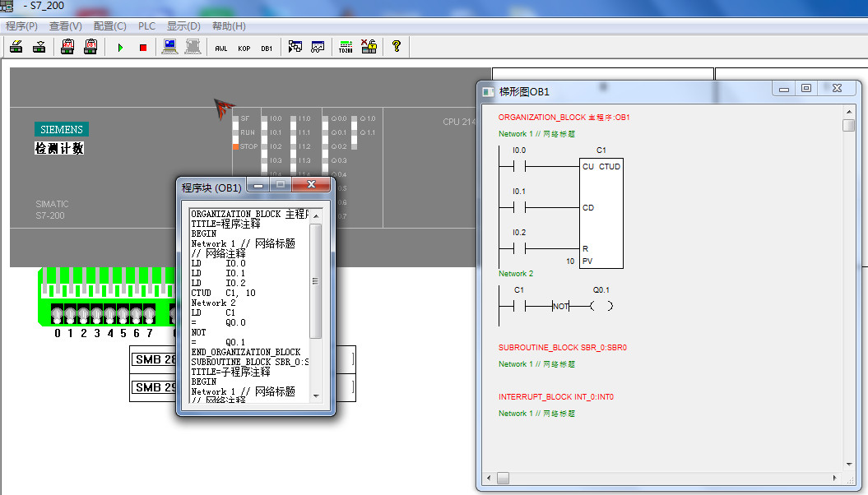
Task: Open the KOP ladder view icon
Action: (x=244, y=48)
